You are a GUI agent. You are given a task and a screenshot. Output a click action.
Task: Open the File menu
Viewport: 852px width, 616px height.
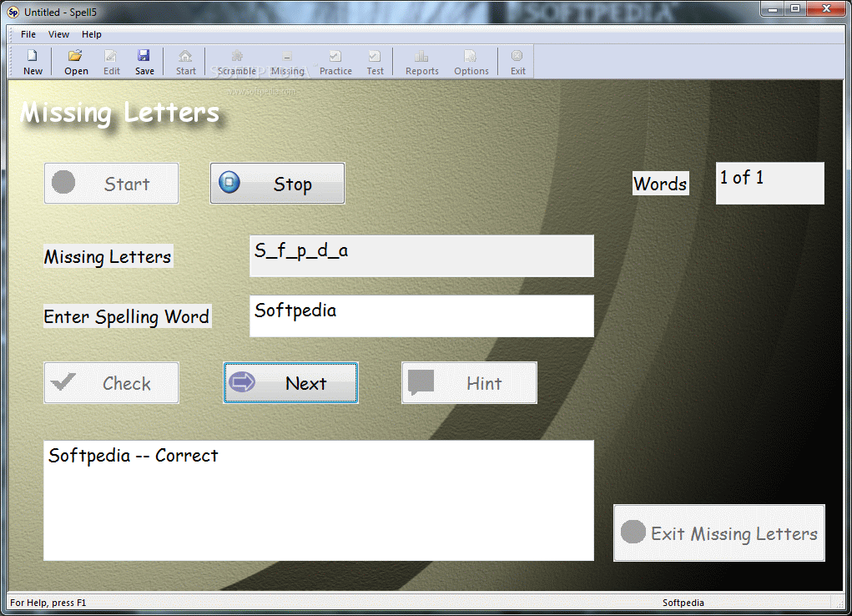click(x=28, y=34)
